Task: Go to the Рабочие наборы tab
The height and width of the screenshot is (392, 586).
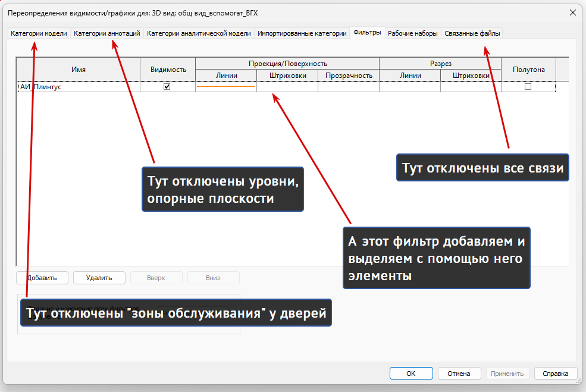Action: (413, 33)
